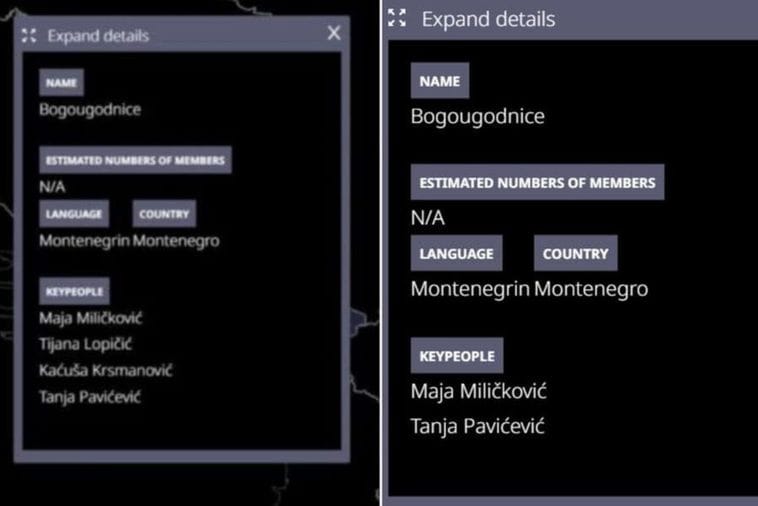Select NAME label in right panel
The image size is (758, 506).
click(x=439, y=81)
